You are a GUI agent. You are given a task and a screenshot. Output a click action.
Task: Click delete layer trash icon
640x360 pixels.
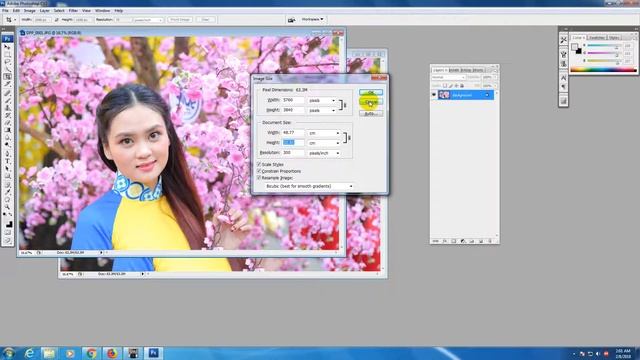[490, 241]
